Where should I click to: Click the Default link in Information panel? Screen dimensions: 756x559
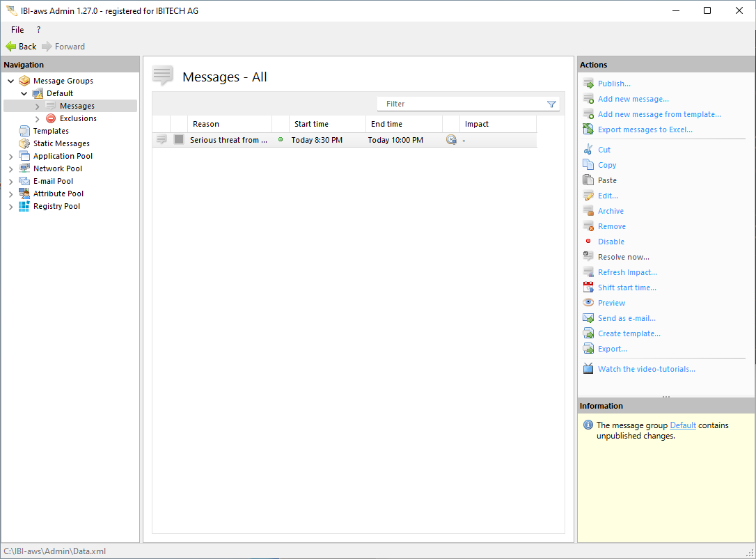683,425
